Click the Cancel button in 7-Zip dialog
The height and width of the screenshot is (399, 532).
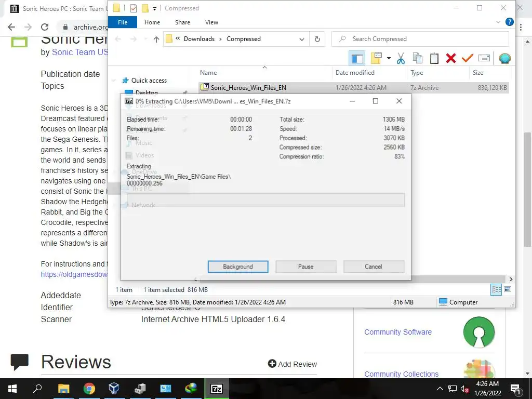[374, 267]
